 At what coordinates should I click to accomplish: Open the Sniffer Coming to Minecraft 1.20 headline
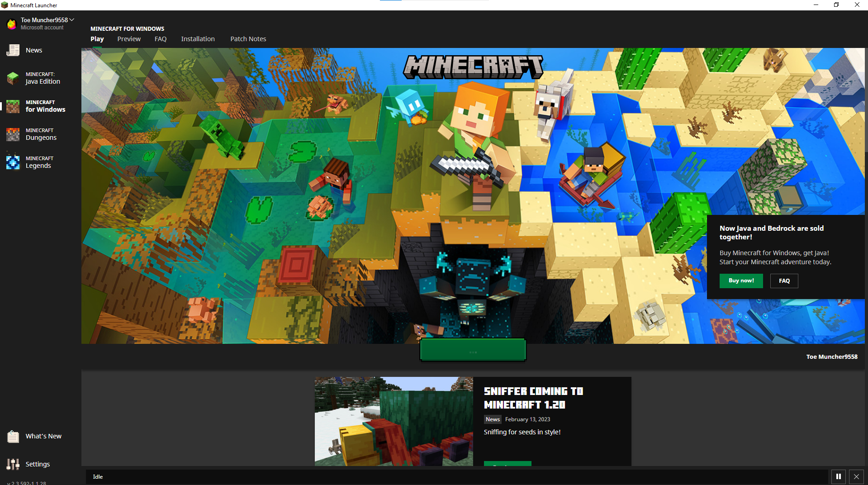[x=534, y=398]
